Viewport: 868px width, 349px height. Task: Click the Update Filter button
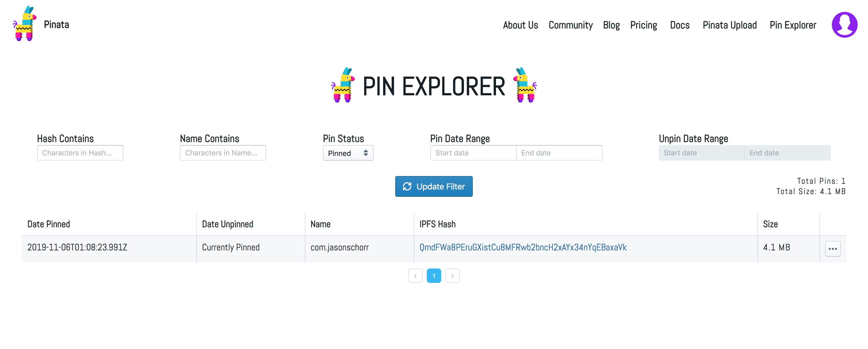[x=434, y=186]
